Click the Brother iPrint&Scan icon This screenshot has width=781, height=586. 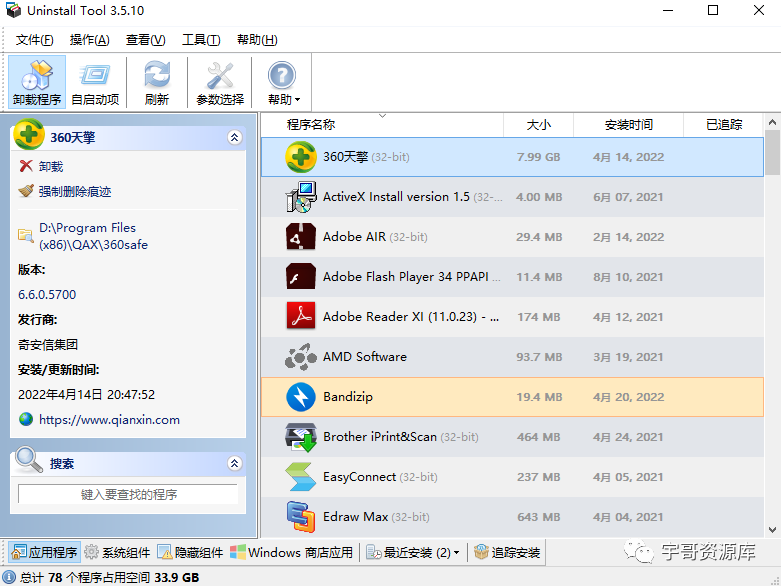point(300,437)
